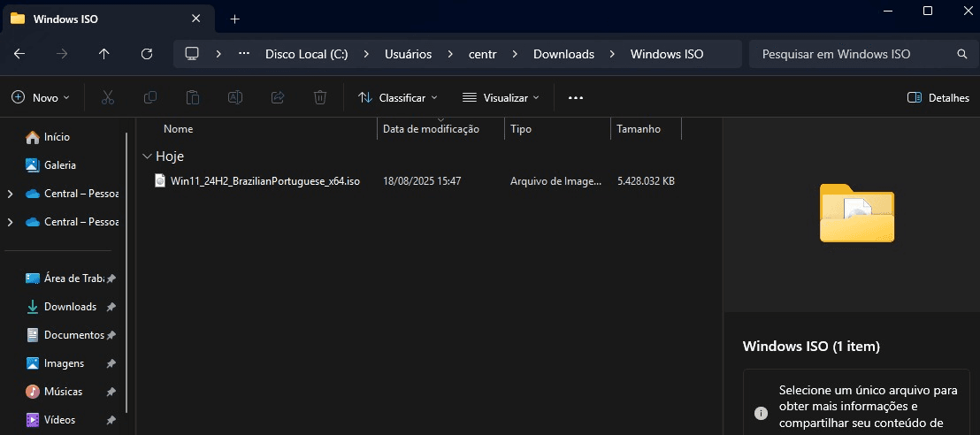The width and height of the screenshot is (980, 435).
Task: Click the Paste clipboard icon
Action: point(193,97)
